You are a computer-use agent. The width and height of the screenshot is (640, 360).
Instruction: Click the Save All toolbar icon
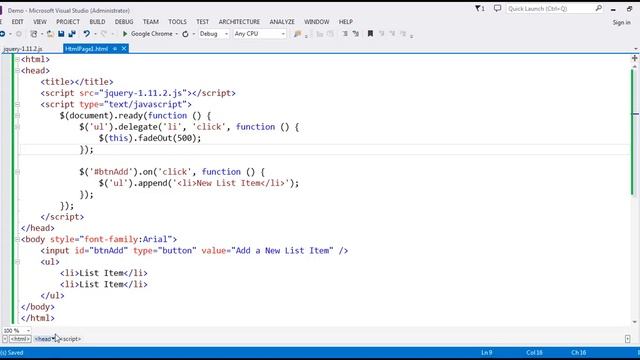(72, 34)
